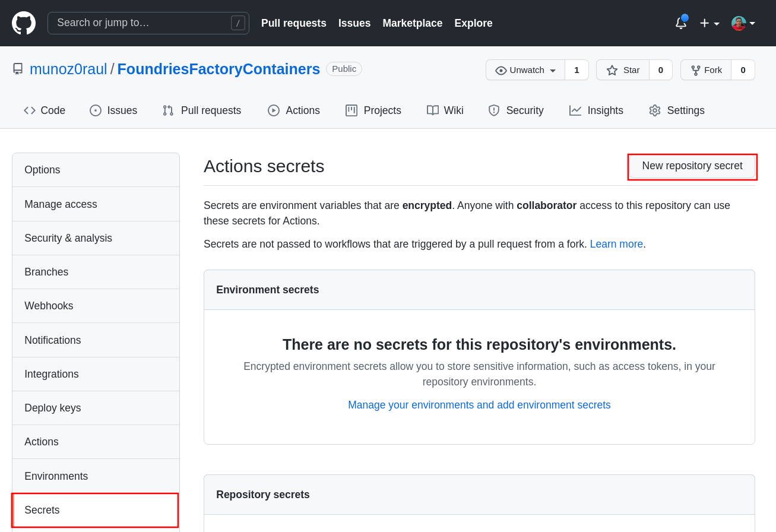Viewport: 776px width, 532px height.
Task: Click the Security shield icon
Action: [x=494, y=110]
